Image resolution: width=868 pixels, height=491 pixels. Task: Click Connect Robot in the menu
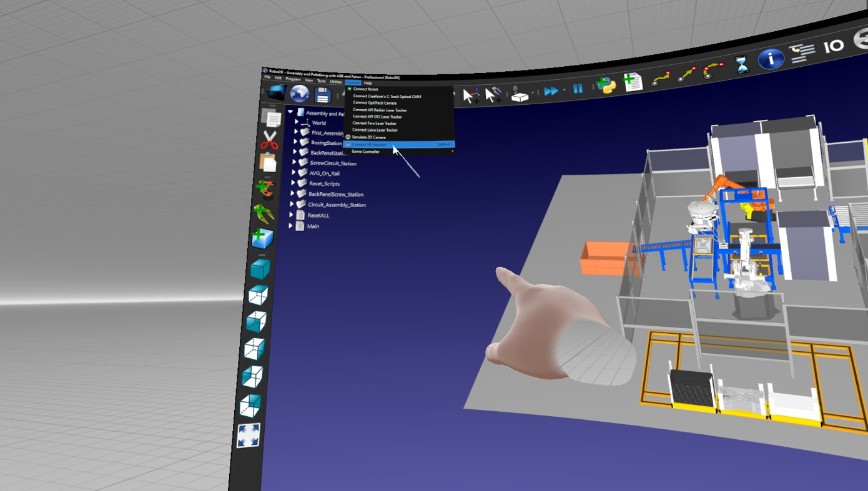pos(365,89)
